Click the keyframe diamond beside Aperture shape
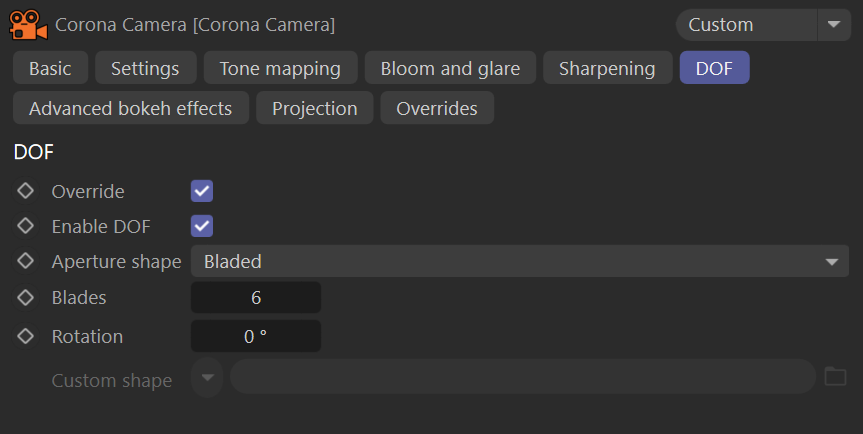863x434 pixels. [x=25, y=261]
